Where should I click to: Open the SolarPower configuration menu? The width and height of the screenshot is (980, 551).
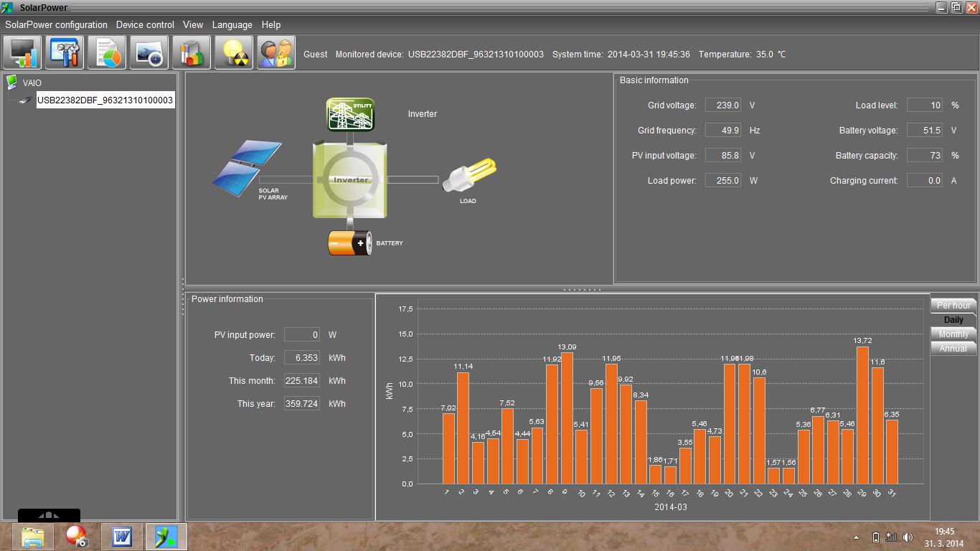point(56,24)
